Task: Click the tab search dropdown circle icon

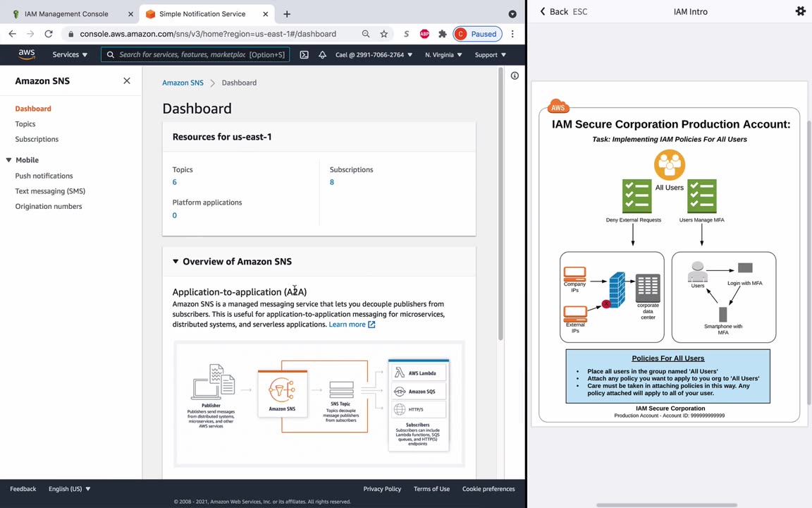Action: click(x=512, y=14)
